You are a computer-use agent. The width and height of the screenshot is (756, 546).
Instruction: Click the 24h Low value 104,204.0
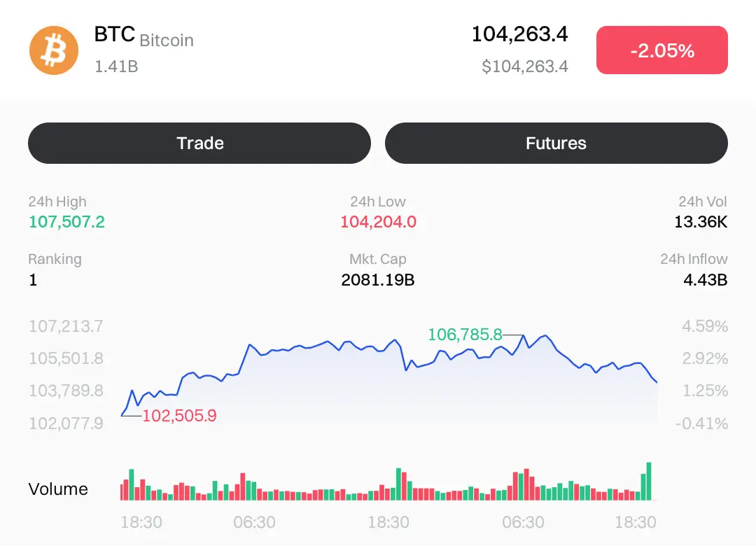coord(378,223)
